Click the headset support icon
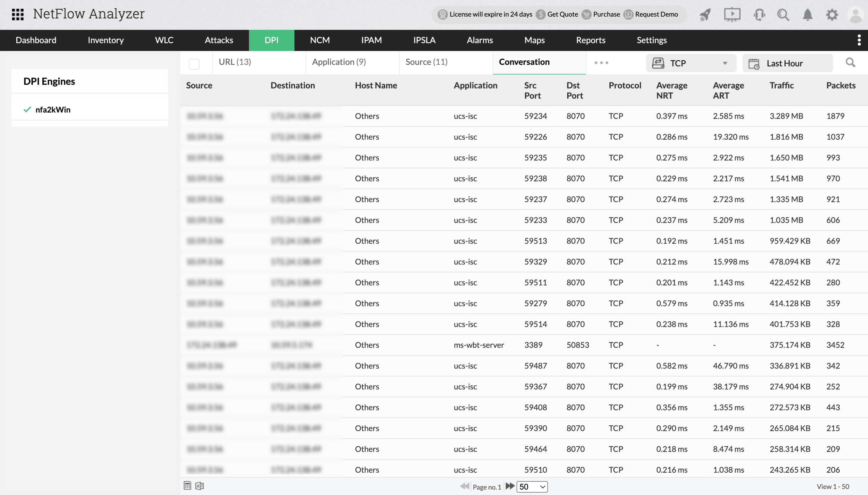 tap(759, 14)
